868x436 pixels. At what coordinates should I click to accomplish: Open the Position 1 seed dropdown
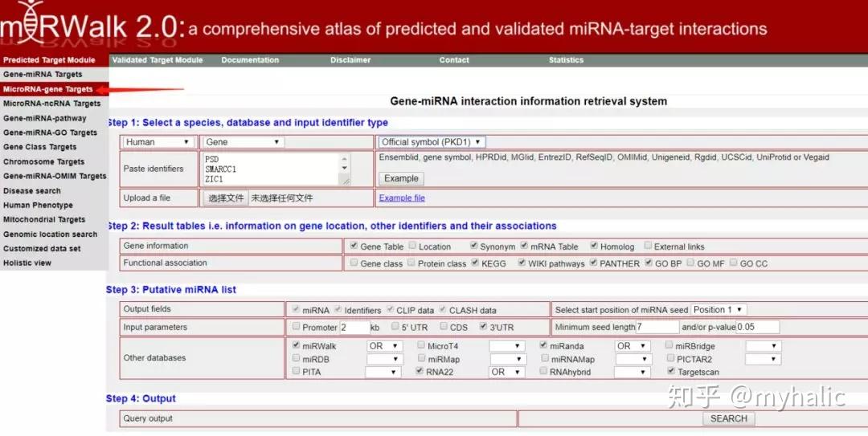(719, 310)
